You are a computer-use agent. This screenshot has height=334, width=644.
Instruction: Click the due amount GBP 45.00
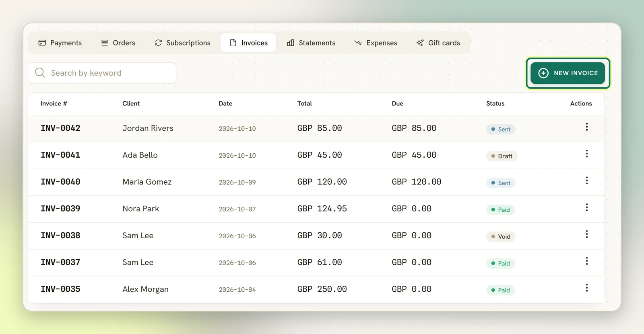(414, 155)
